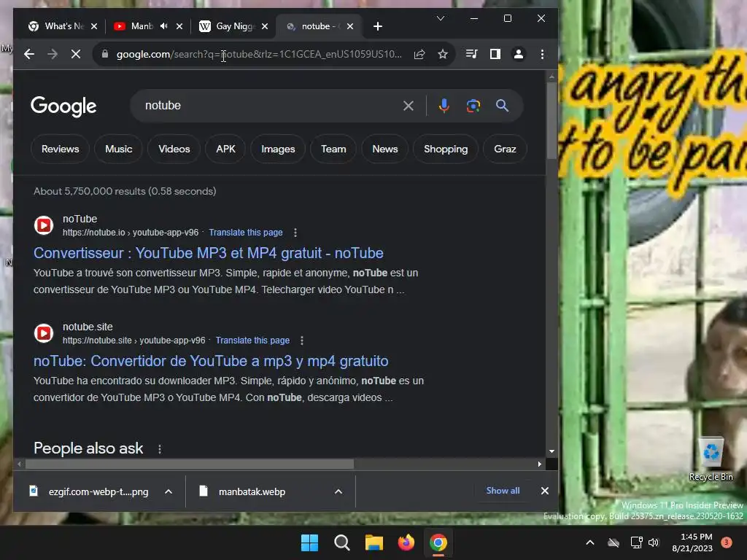Filter results by News
Viewport: 747px width, 560px height.
click(x=385, y=149)
